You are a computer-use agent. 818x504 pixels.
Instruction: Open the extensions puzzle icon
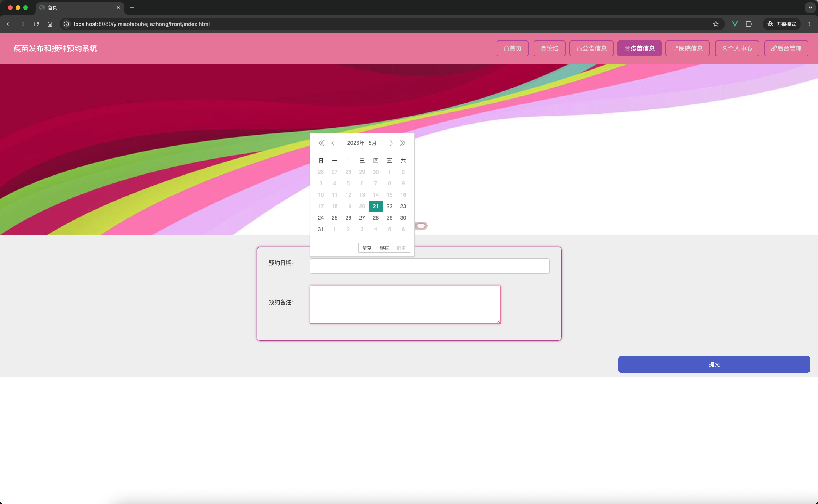pyautogui.click(x=749, y=24)
